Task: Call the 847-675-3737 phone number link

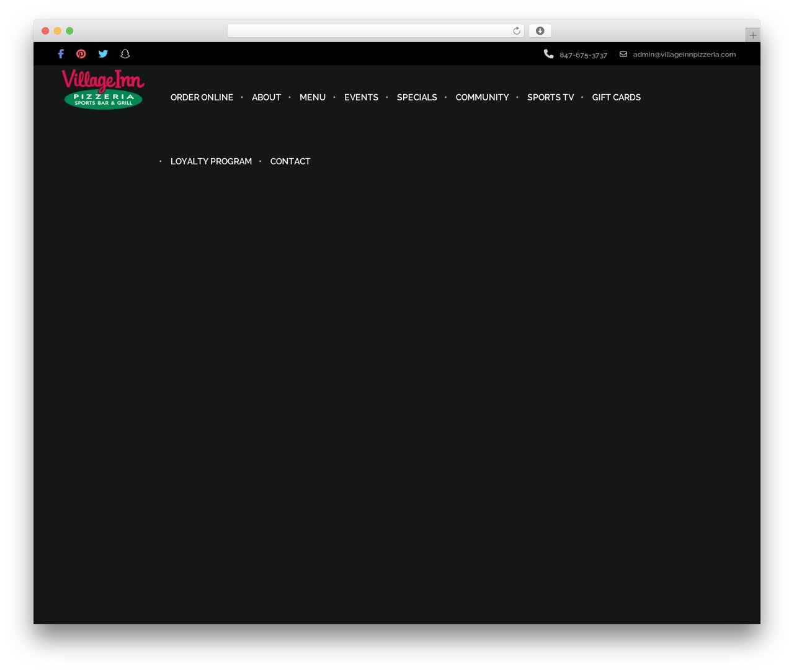Action: click(x=583, y=55)
